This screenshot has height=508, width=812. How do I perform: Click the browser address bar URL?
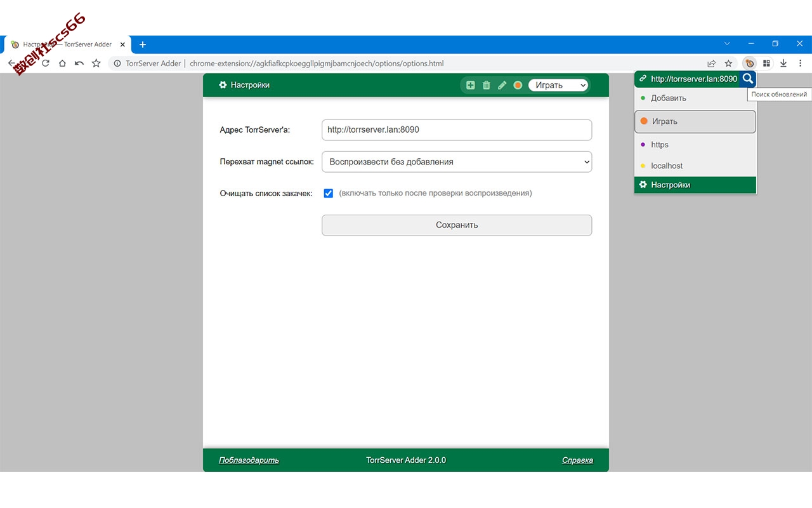point(317,63)
